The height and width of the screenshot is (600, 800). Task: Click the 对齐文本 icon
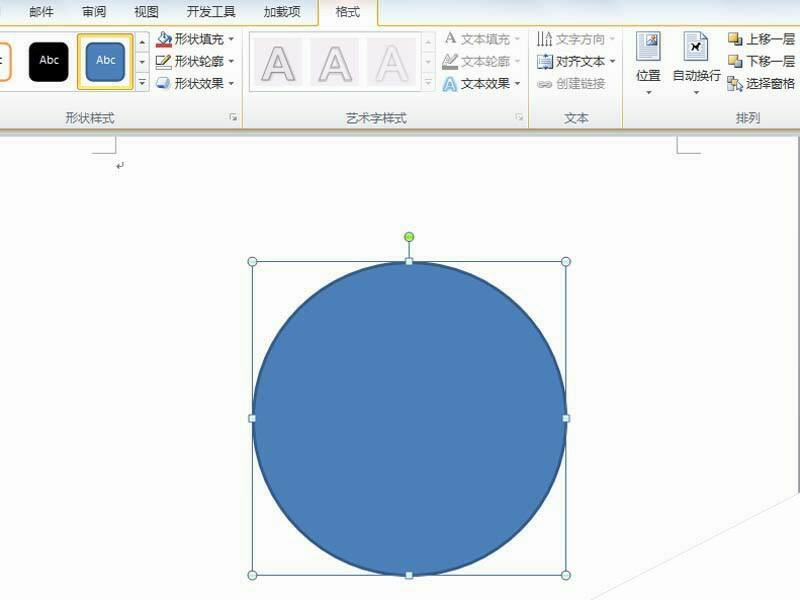545,62
